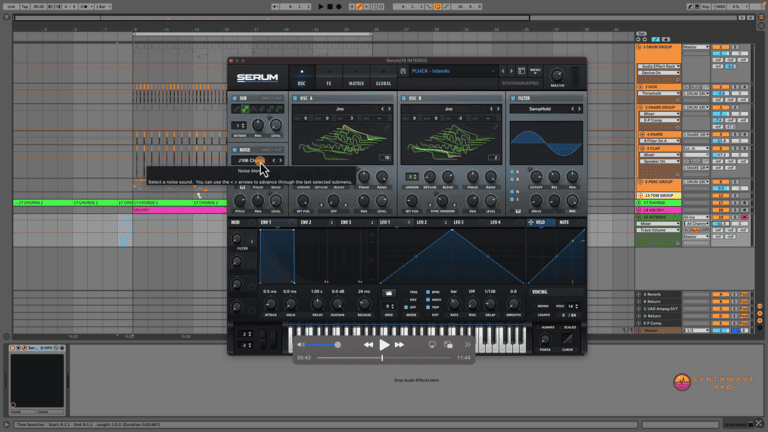Toggle the NOISE oscillator enable switch
The width and height of the screenshot is (768, 432).
click(x=235, y=150)
